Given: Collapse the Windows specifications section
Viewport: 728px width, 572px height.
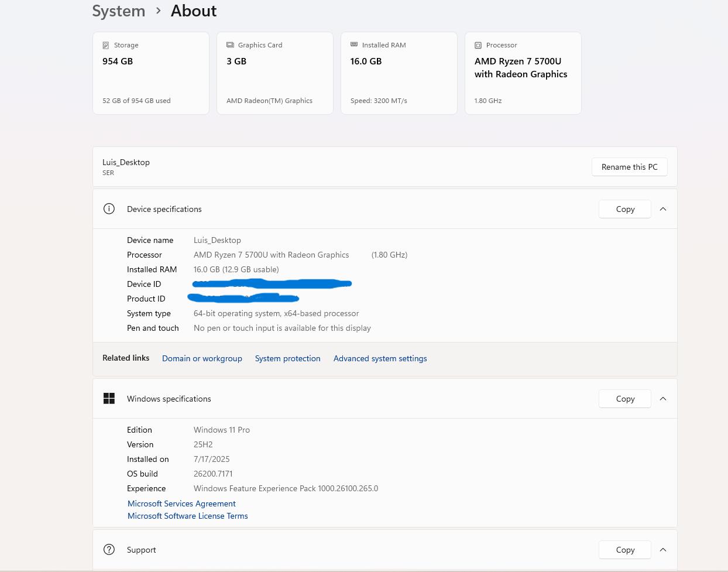Looking at the screenshot, I should (663, 399).
